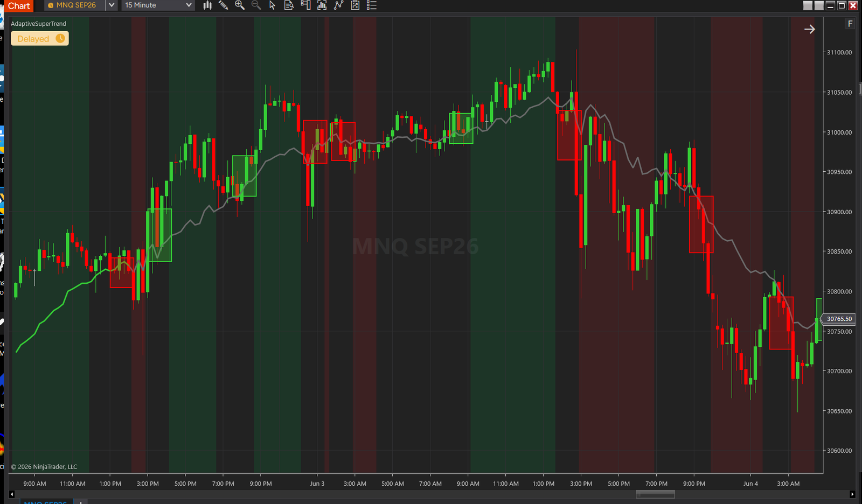Click the Zoom Out magnifier icon
Screen dimensions: 862x504
pyautogui.click(x=256, y=5)
